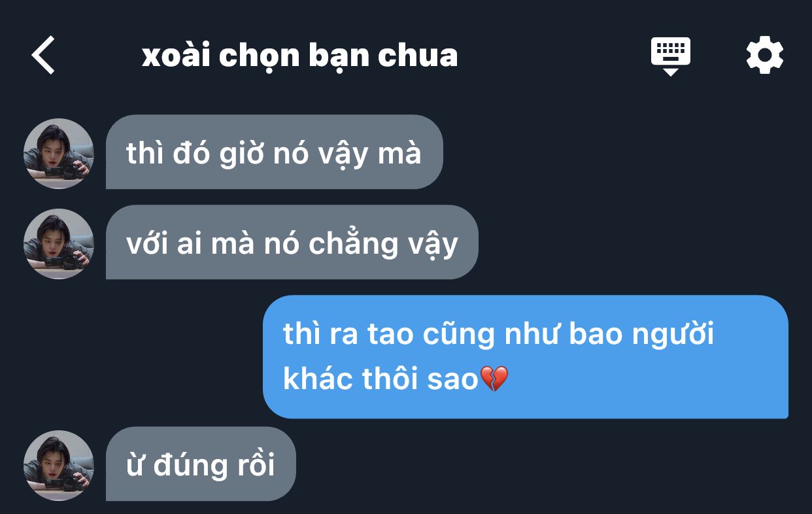Tap the broken heart emoji
812x514 pixels.
(494, 379)
